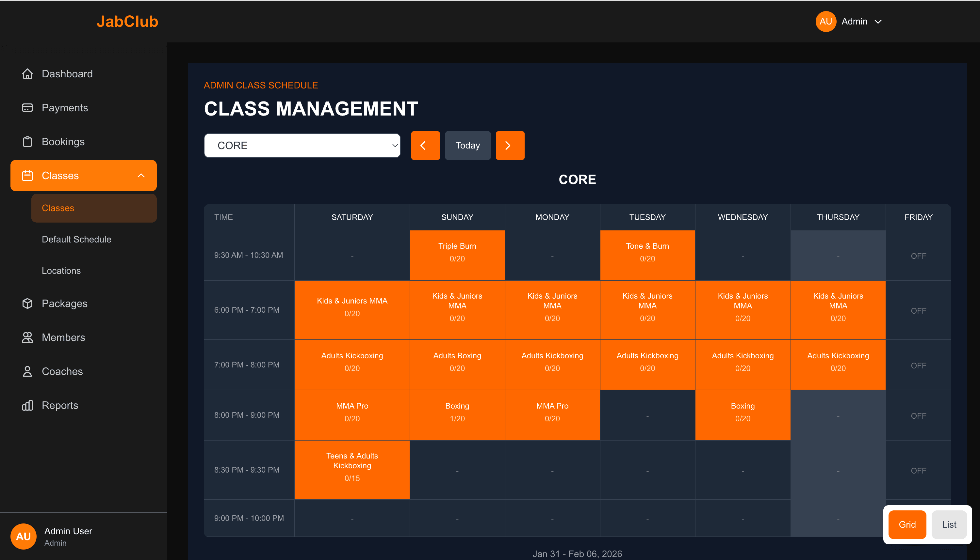Expand the Admin user menu chevron

pos(878,22)
